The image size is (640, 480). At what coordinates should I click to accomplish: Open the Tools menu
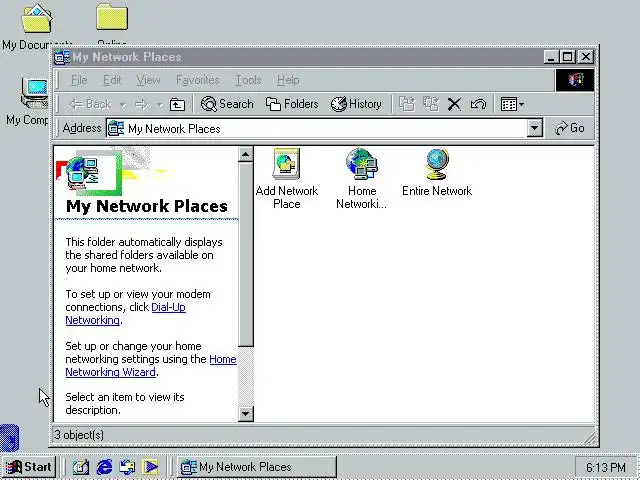[248, 80]
